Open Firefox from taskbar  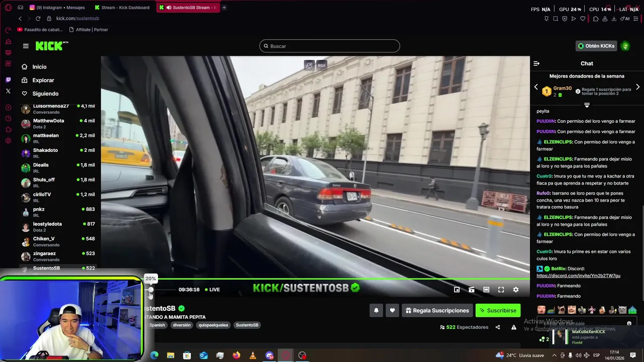tap(236, 355)
